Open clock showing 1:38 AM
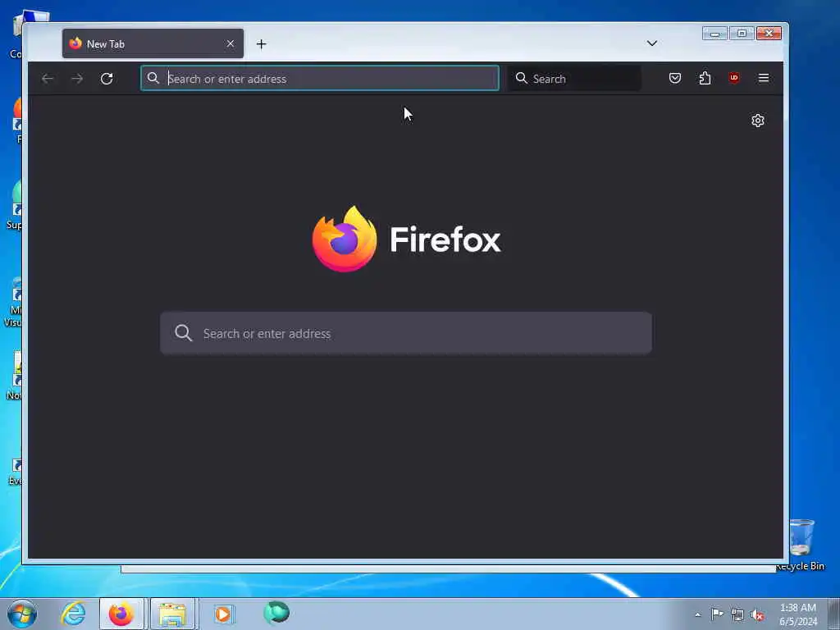The width and height of the screenshot is (840, 630). 798,614
